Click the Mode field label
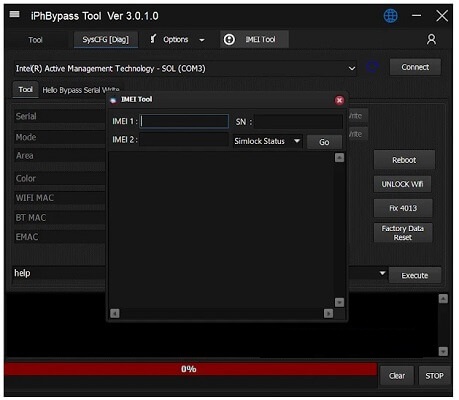459x400 pixels. point(26,137)
